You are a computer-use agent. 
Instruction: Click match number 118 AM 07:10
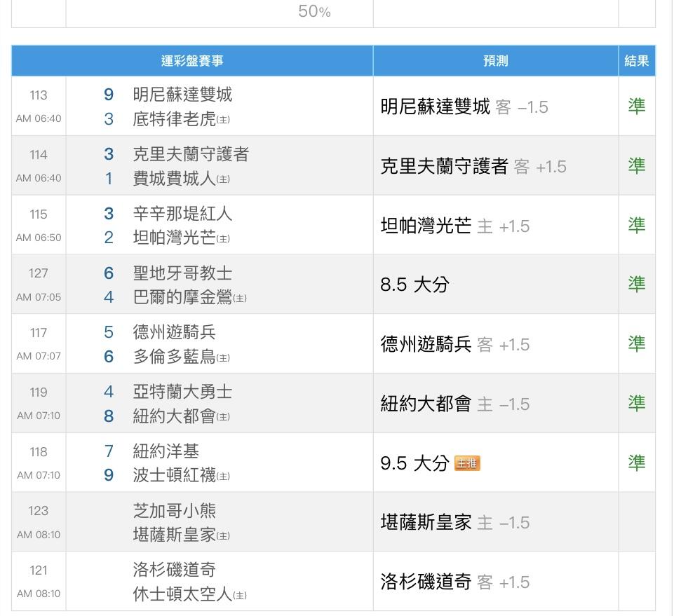pyautogui.click(x=39, y=463)
